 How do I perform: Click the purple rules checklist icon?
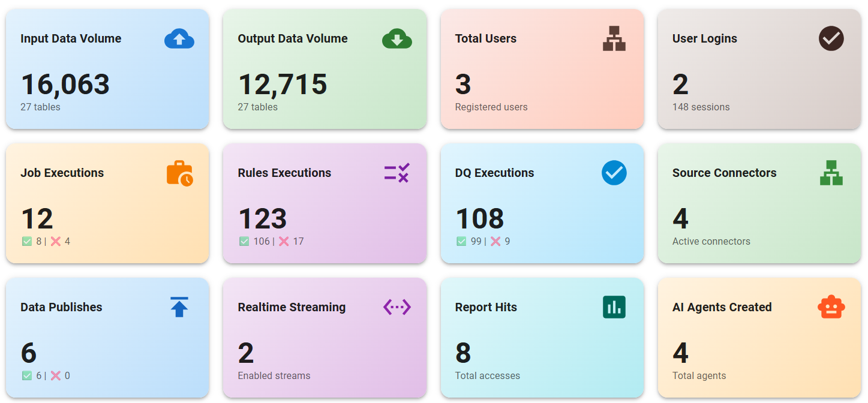[397, 173]
